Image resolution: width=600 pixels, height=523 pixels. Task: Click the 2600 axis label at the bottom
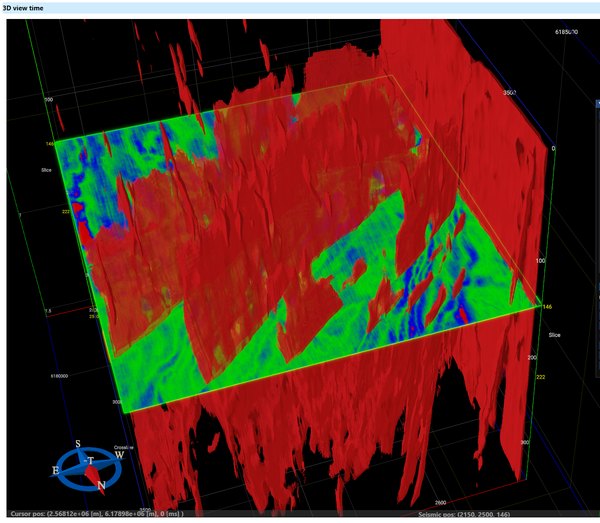(x=440, y=502)
